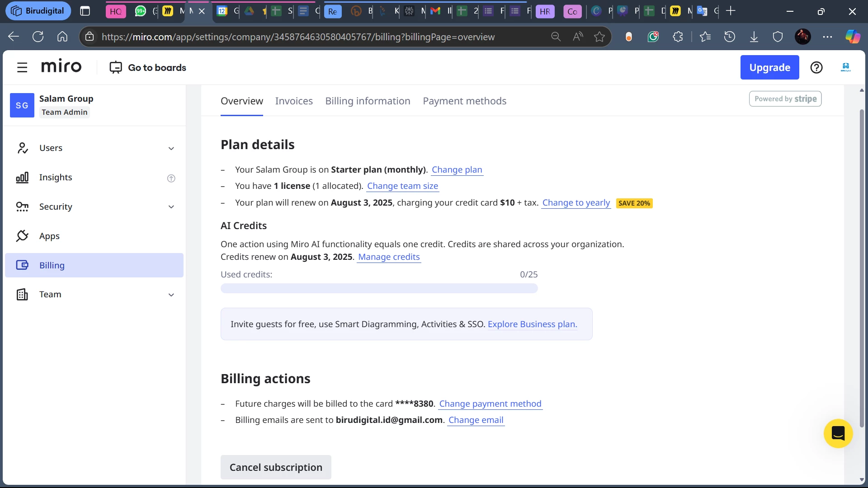The image size is (868, 488).
Task: Open the favorites list icon
Action: click(x=705, y=37)
